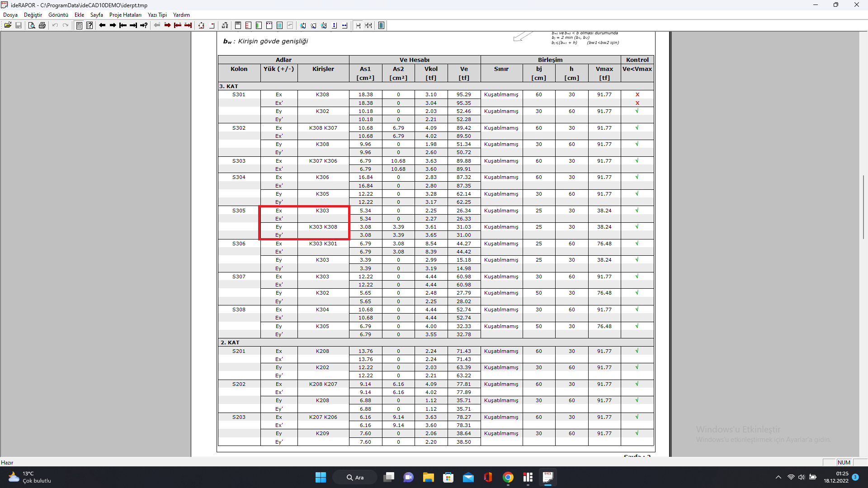Expand the Yazı Tipi menu
This screenshot has width=868, height=488.
(x=157, y=15)
